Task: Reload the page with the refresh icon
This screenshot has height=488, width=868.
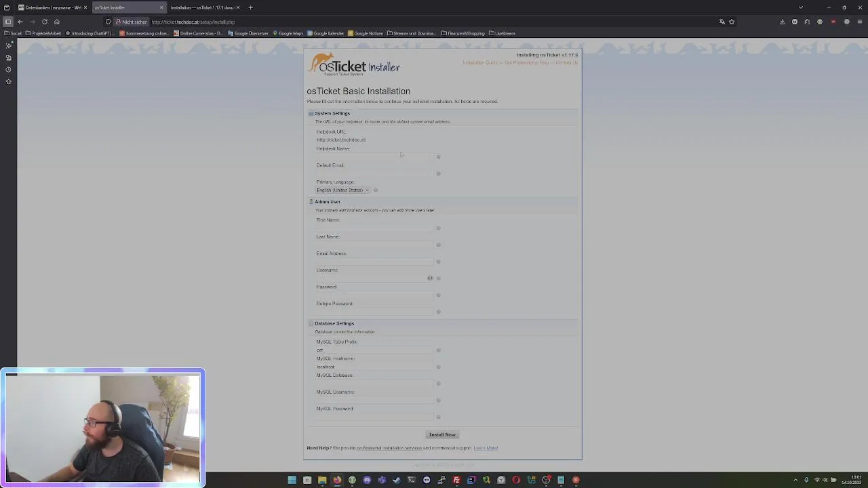Action: click(x=45, y=22)
